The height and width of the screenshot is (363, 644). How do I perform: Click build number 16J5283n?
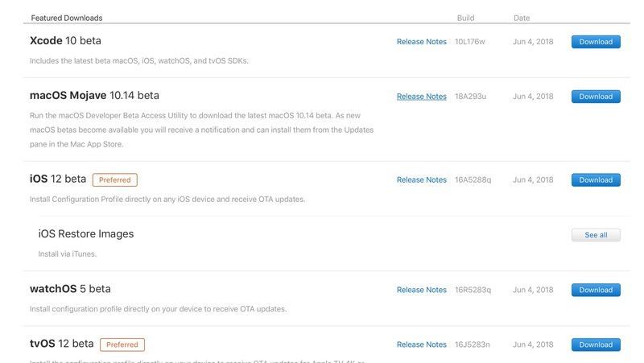(x=473, y=344)
